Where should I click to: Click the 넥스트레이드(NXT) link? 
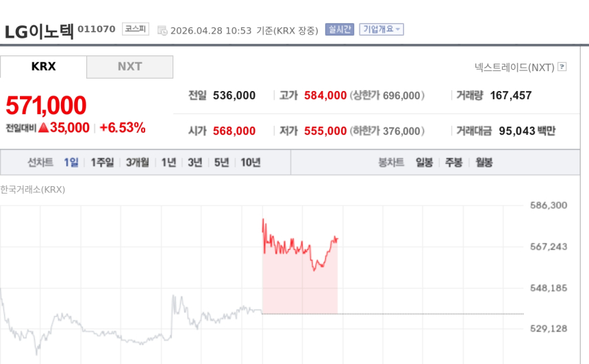pyautogui.click(x=514, y=67)
